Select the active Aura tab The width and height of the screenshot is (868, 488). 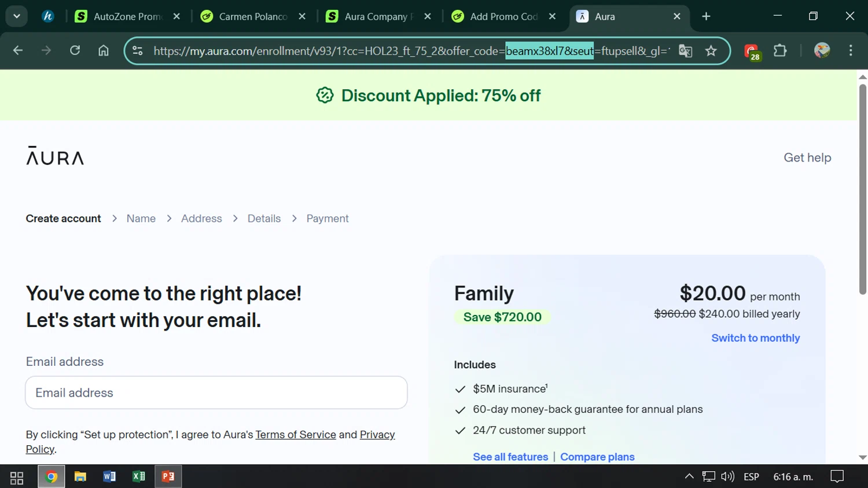tap(630, 16)
